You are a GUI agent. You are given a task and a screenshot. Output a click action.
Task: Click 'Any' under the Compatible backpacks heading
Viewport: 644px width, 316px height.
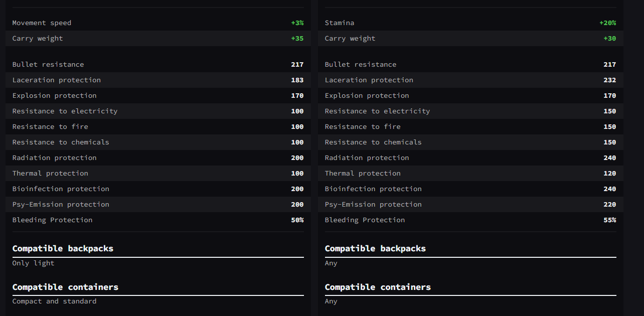[331, 263]
